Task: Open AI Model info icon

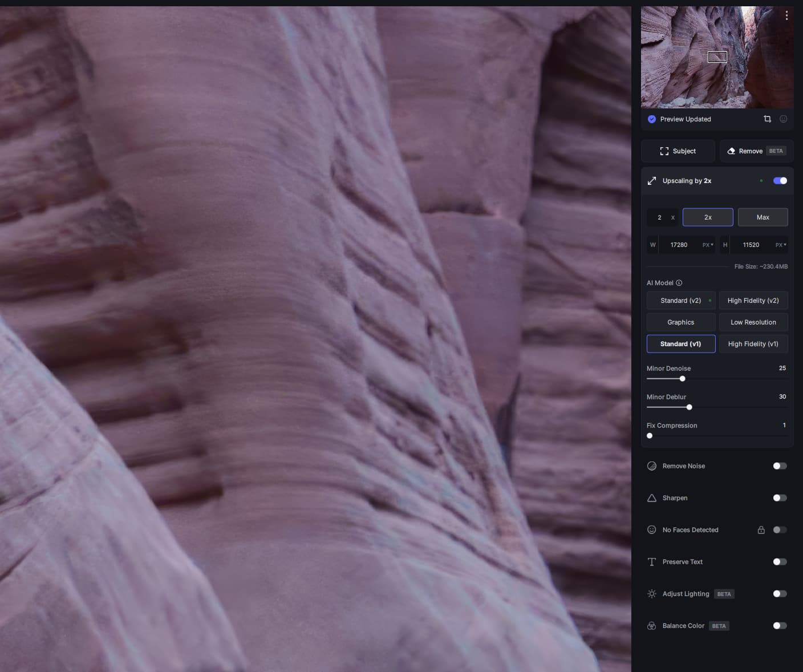Action: pyautogui.click(x=679, y=283)
